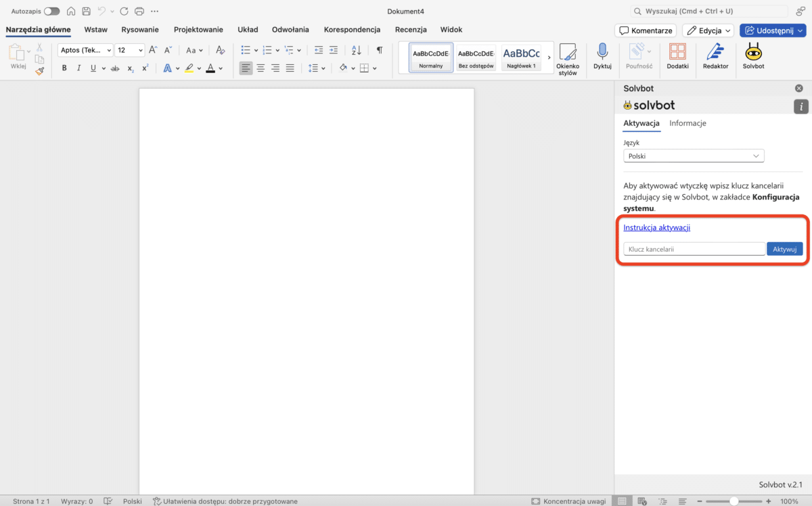
Task: Sort the paragraphs A to Z
Action: [x=357, y=50]
